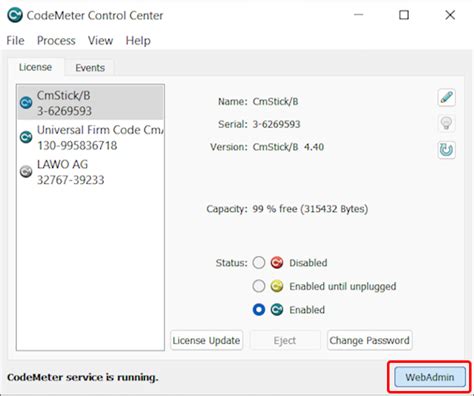Switch to the Events tab

90,68
